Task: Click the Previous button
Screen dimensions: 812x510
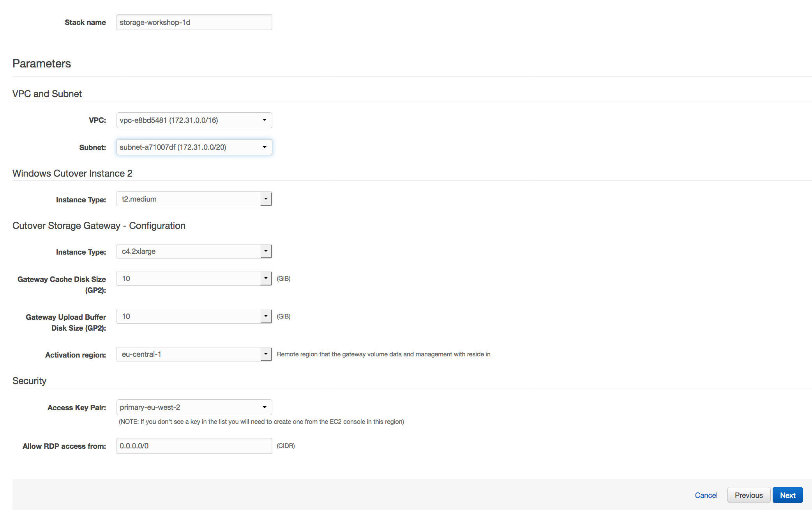Action: (x=748, y=495)
